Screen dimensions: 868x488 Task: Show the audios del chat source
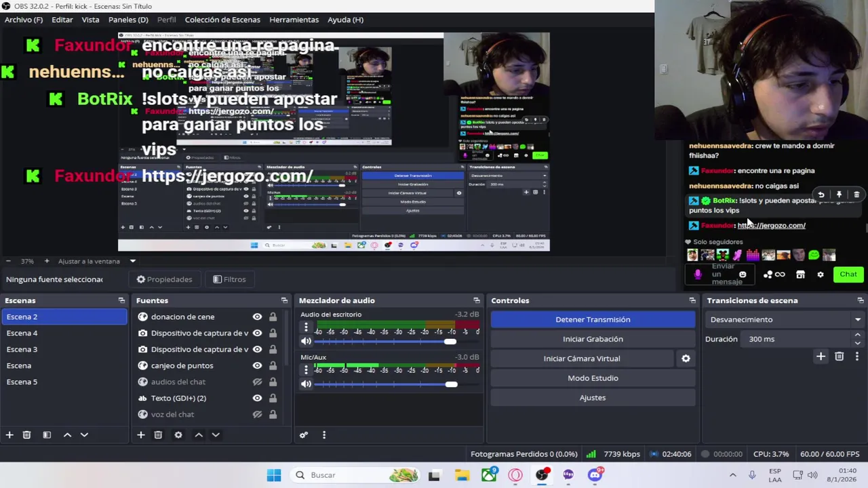[257, 382]
